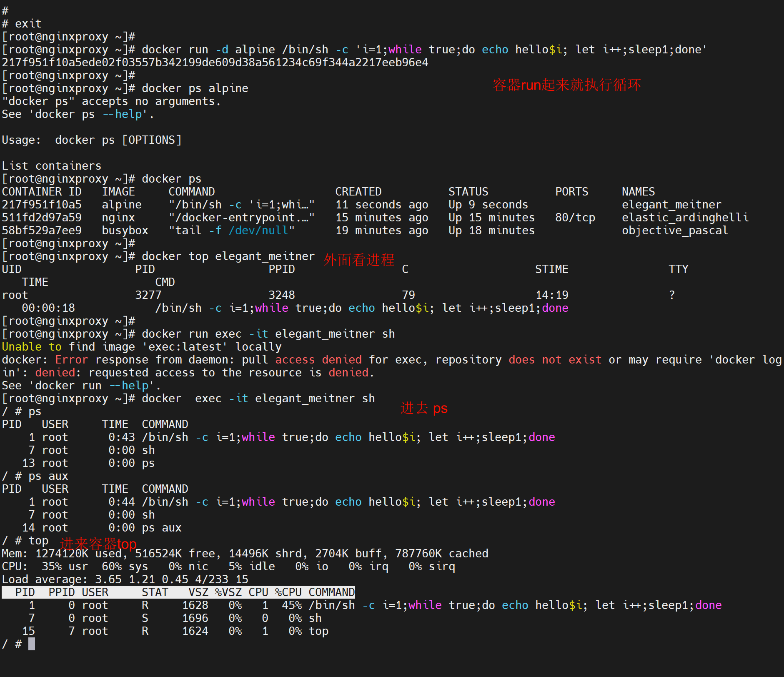
Task: Click the container name elastic_ardinghelli
Action: 685,218
